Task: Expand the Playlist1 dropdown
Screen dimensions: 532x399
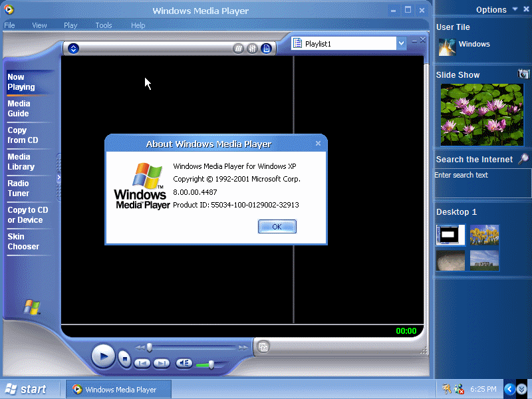Action: click(x=402, y=43)
